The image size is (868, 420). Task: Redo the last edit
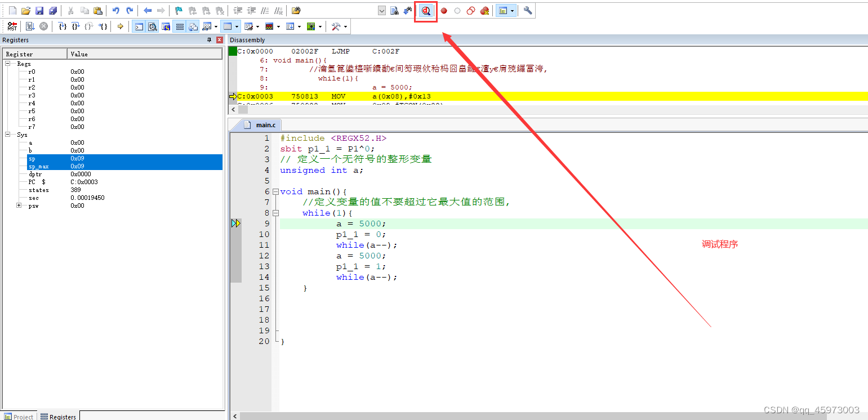[x=130, y=10]
